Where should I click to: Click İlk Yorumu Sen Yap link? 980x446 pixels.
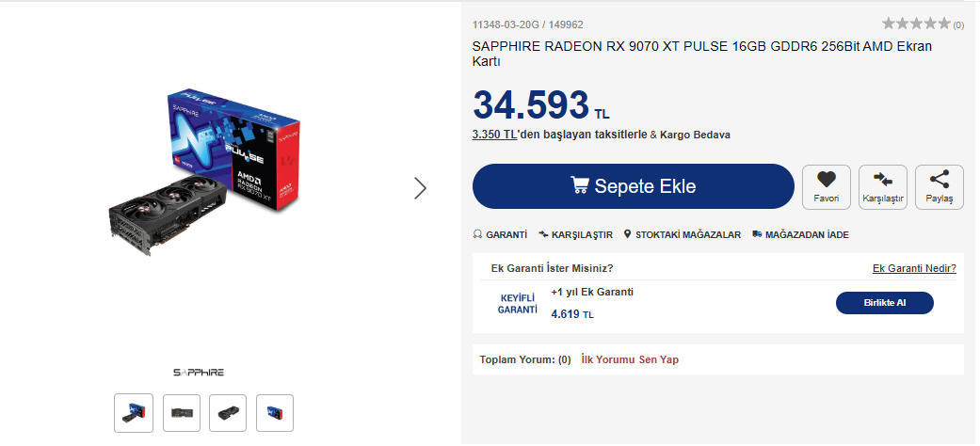click(x=630, y=359)
